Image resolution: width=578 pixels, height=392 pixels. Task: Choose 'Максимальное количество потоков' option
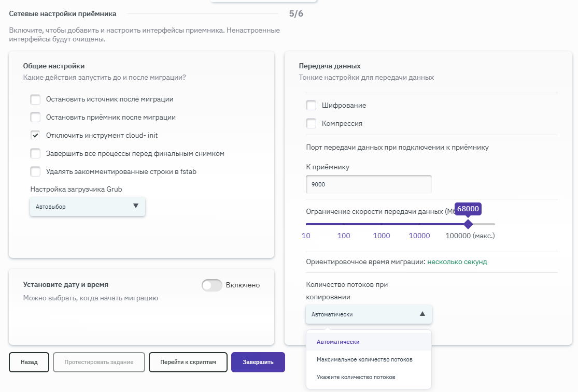click(369, 360)
